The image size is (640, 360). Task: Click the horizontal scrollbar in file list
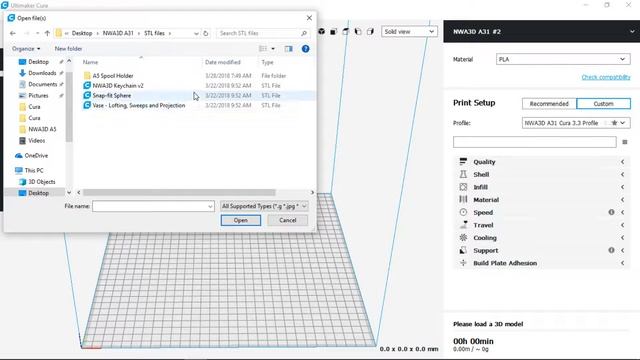pos(179,192)
